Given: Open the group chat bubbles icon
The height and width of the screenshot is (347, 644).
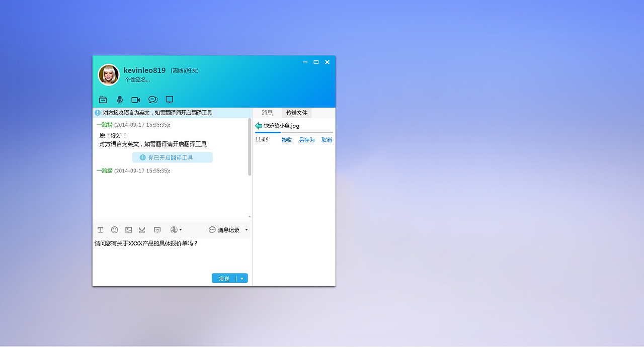Looking at the screenshot, I should 153,99.
